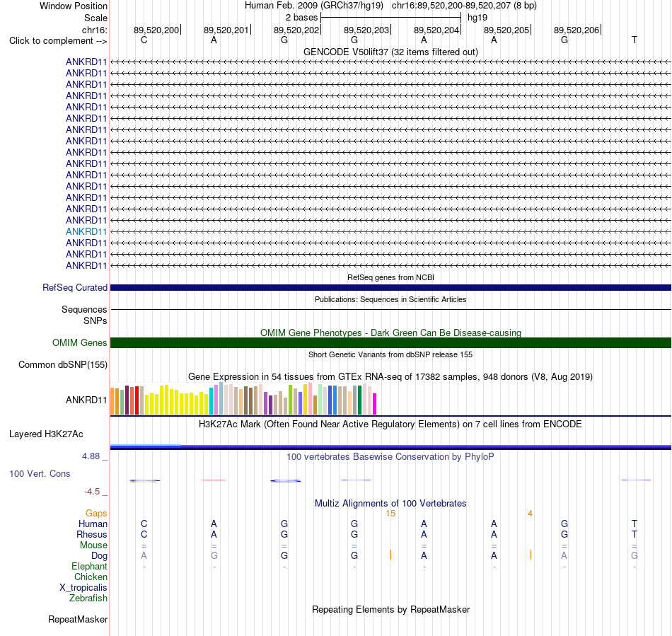Image resolution: width=672 pixels, height=636 pixels.
Task: Click the -4.5 lower scale value
Action: coord(92,492)
